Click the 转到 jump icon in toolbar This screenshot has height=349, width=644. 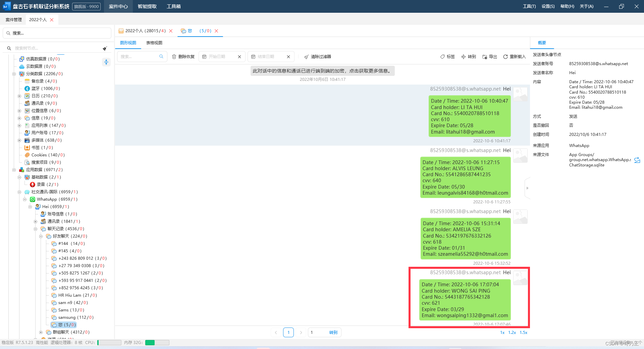pos(464,57)
